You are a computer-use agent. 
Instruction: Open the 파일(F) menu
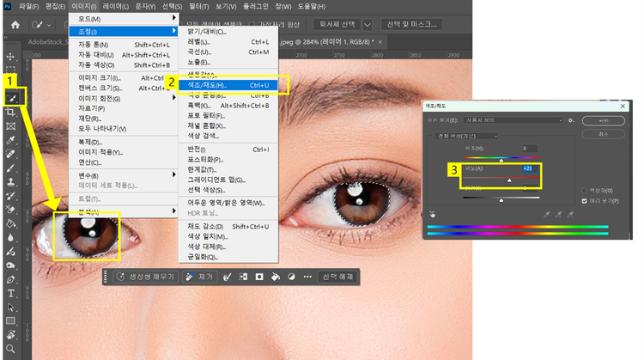28,7
